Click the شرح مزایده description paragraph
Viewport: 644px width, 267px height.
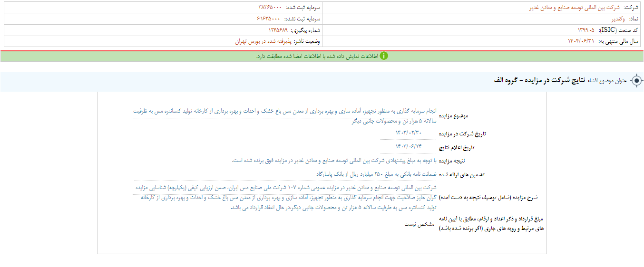tap(284, 198)
